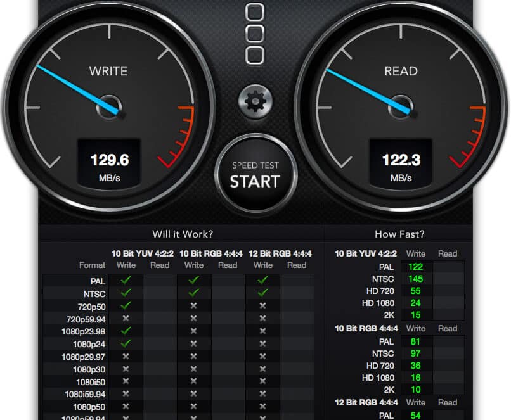Click "10 Bit YUV 4:2:2" header in Will it Work table
Screen dimensions: 511x420
point(143,253)
